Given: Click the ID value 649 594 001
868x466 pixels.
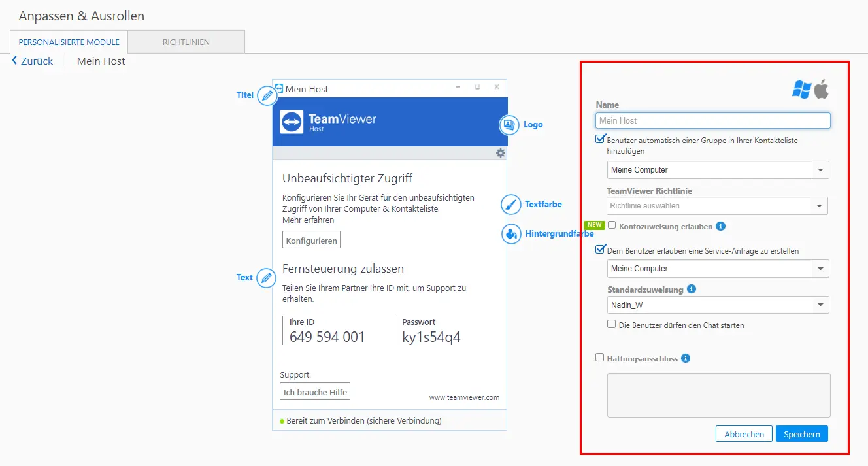Looking at the screenshot, I should pos(327,337).
